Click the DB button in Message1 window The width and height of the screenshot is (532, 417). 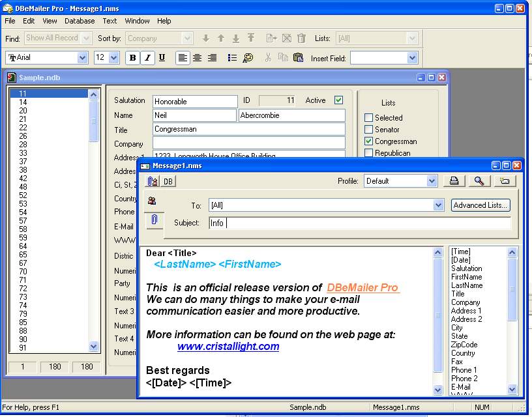point(168,181)
